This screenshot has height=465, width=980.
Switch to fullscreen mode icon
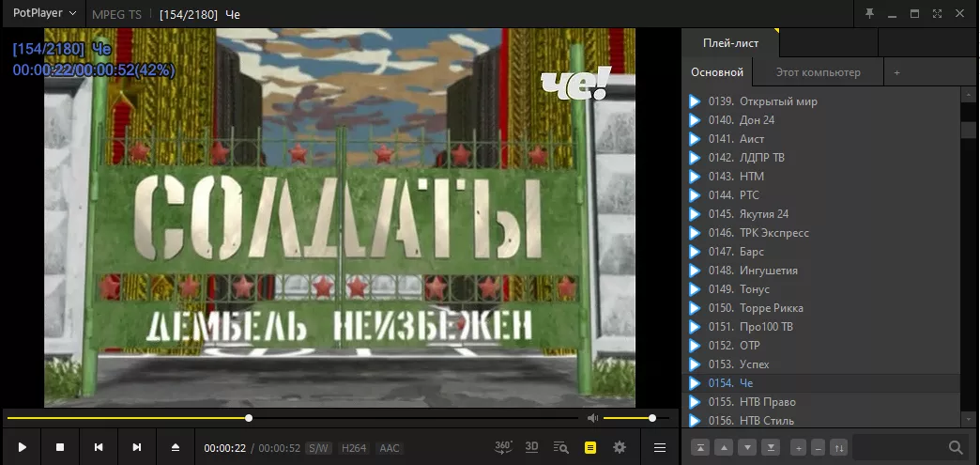[937, 13]
